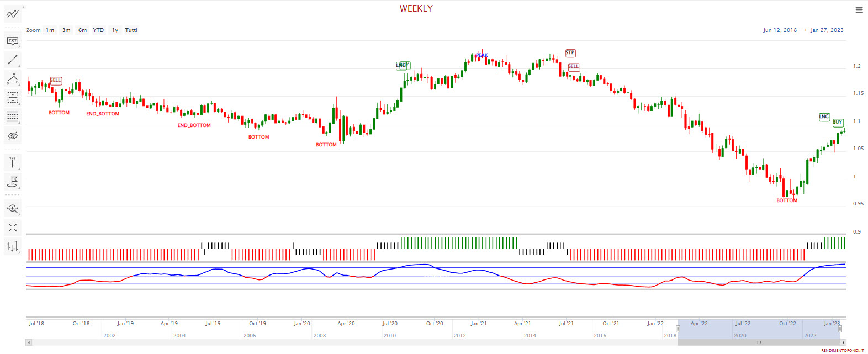The height and width of the screenshot is (354, 868).
Task: Toggle the zoom magnifier tool
Action: click(x=12, y=209)
